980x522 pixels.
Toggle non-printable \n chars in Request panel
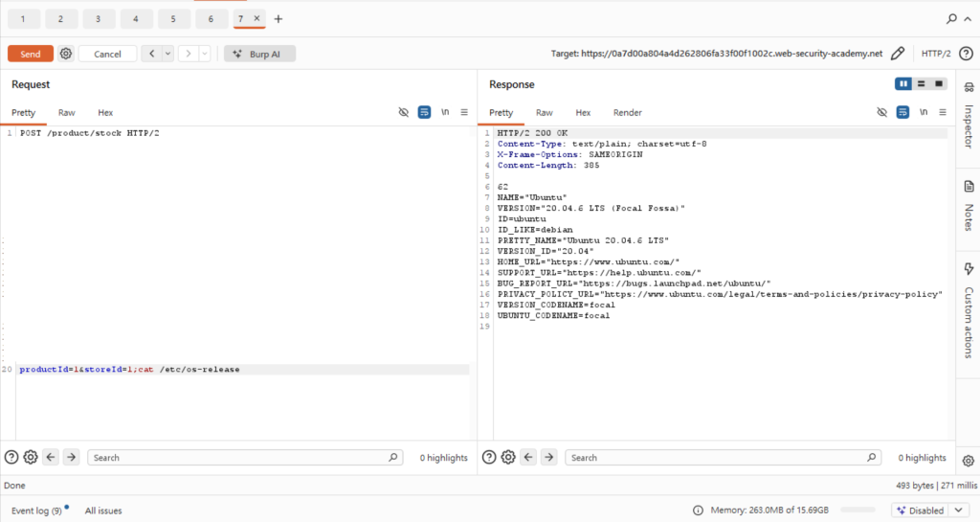(x=445, y=112)
